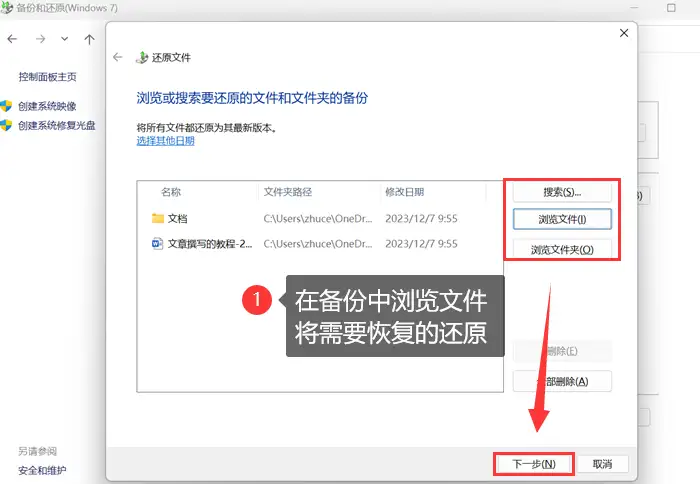Click the path of 文章撰写的教程 row
The image size is (700, 484).
[x=318, y=244]
